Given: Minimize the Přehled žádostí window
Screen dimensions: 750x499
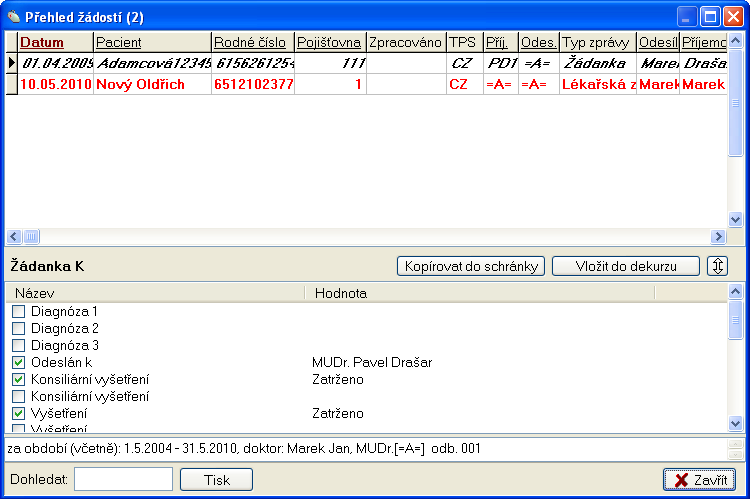Looking at the screenshot, I should coord(687,17).
